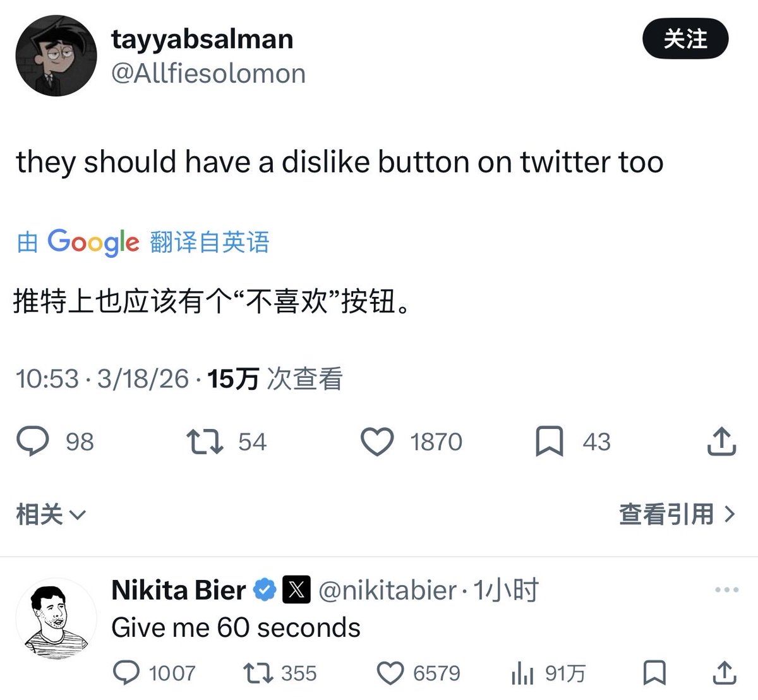Screen dimensions: 758x700
Task: Open more options on Nikita Bier's reply
Action: click(x=726, y=590)
